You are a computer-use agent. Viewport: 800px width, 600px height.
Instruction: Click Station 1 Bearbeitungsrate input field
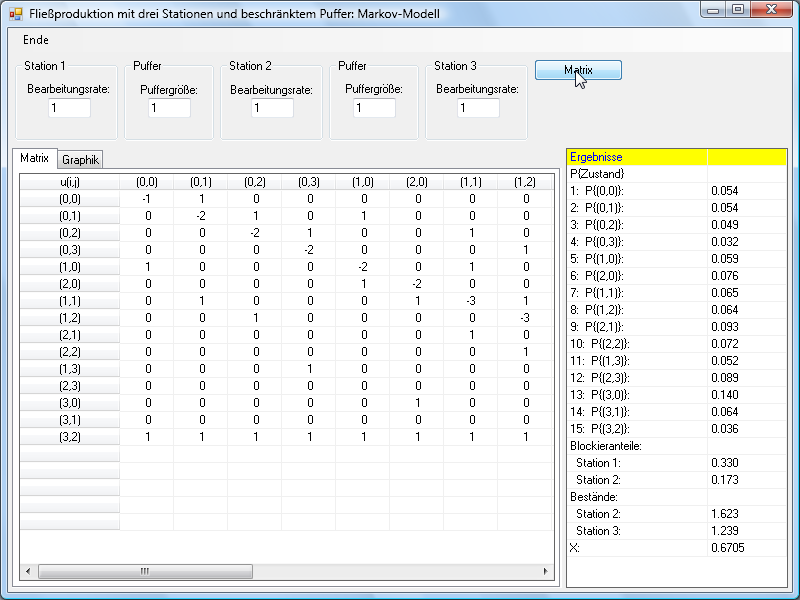click(69, 108)
